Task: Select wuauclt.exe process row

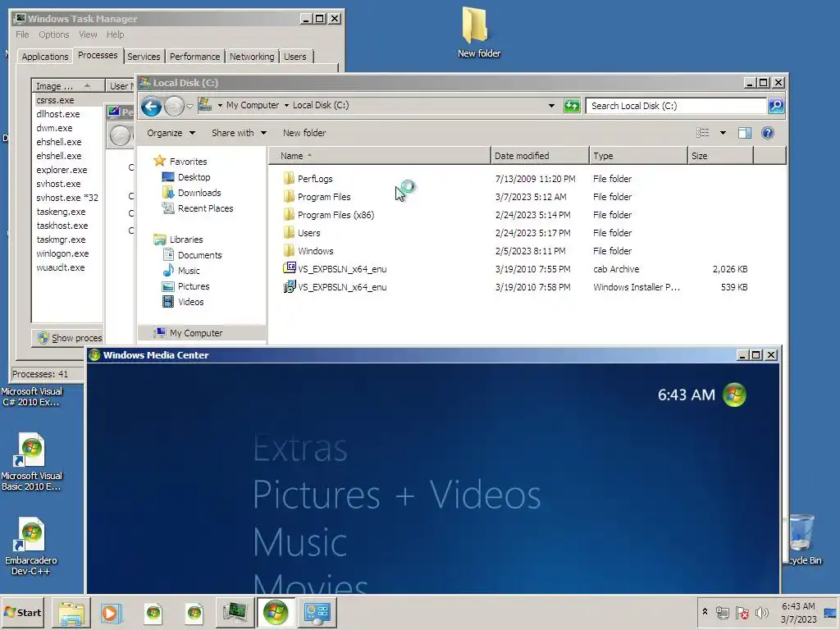Action: coord(61,267)
